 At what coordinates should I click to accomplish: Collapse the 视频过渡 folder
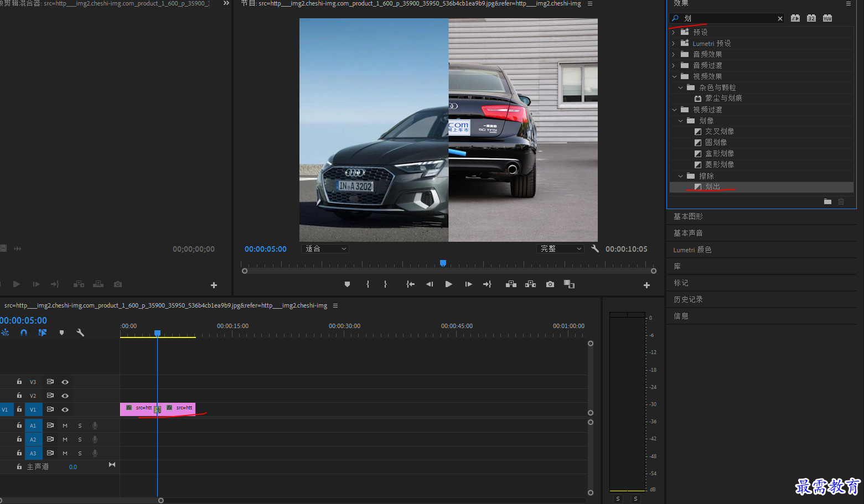674,110
